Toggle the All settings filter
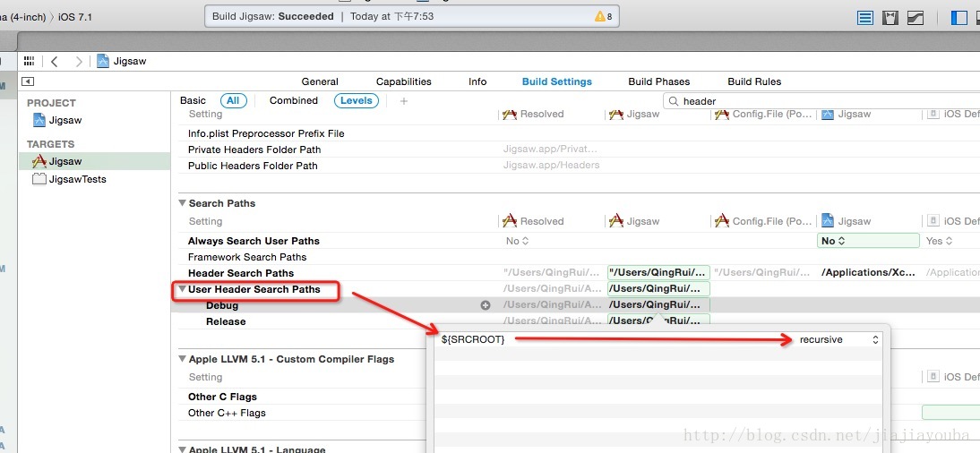The image size is (980, 453). (233, 100)
